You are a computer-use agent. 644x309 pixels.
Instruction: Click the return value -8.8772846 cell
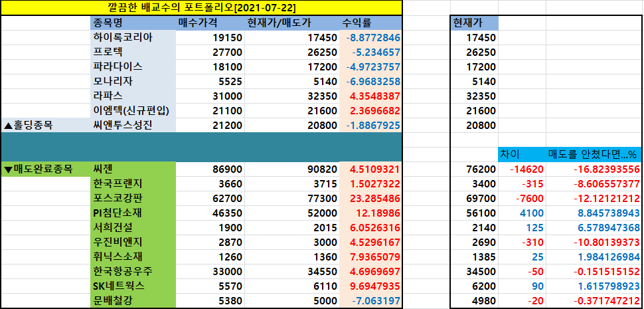pos(370,38)
